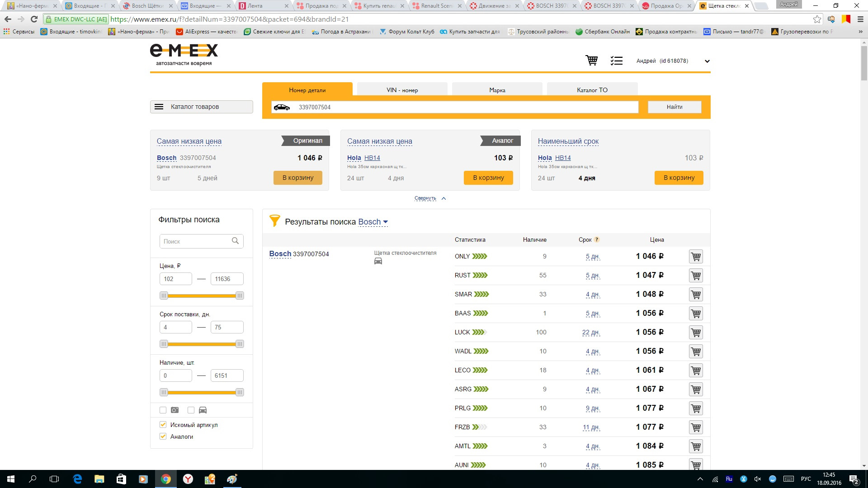Viewport: 868px width, 488px height.
Task: Click the delivery time question mark icon
Action: click(597, 239)
